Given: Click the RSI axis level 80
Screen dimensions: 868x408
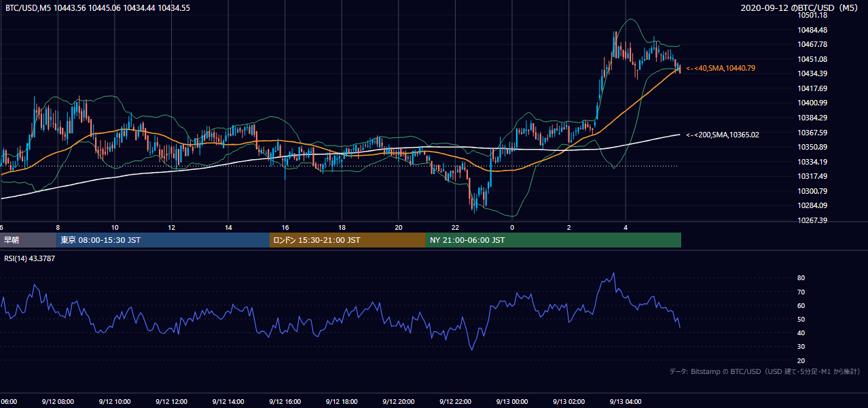Looking at the screenshot, I should (801, 278).
